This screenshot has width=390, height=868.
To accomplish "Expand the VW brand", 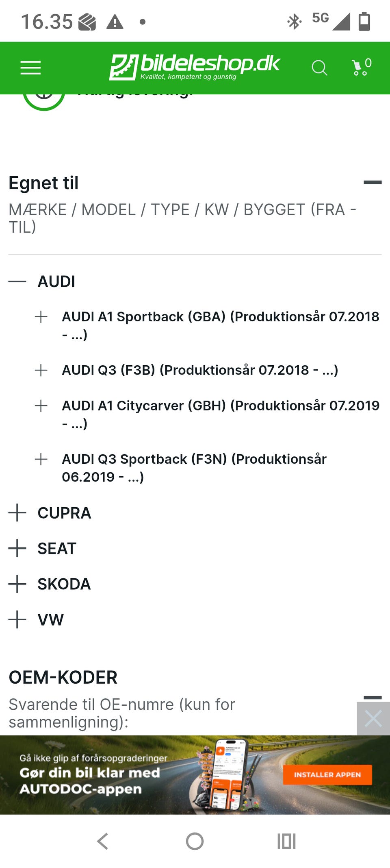I will (17, 619).
